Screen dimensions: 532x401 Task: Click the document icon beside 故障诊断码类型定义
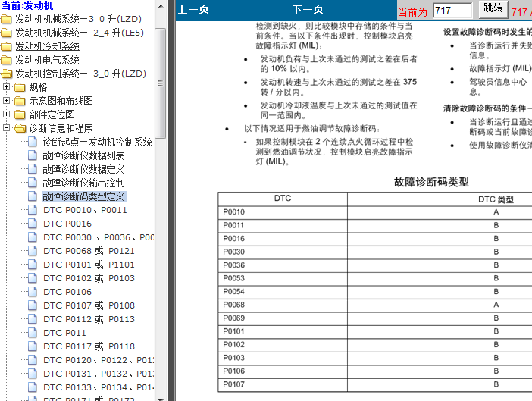33,196
